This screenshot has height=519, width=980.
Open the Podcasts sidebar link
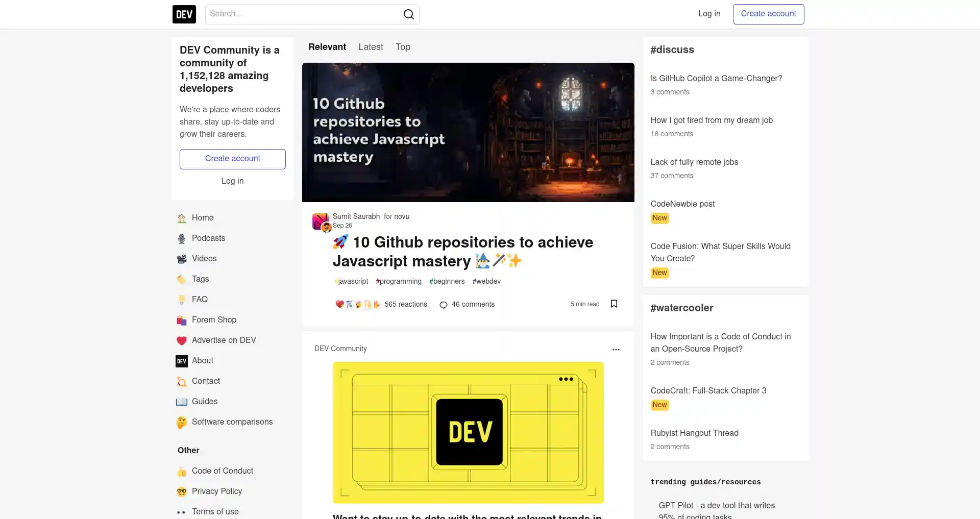pyautogui.click(x=233, y=238)
